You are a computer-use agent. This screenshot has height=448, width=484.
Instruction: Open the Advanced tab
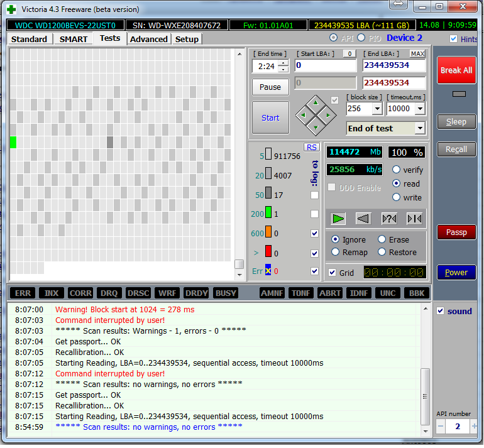(x=149, y=39)
